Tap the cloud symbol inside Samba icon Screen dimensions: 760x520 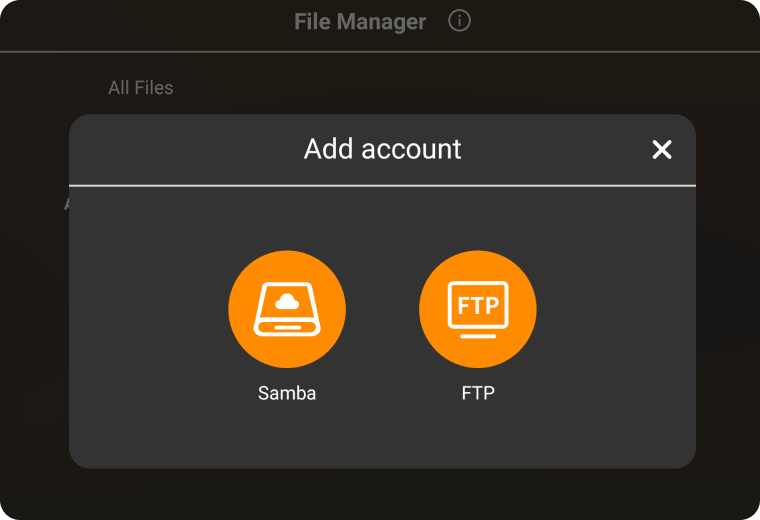tap(287, 299)
